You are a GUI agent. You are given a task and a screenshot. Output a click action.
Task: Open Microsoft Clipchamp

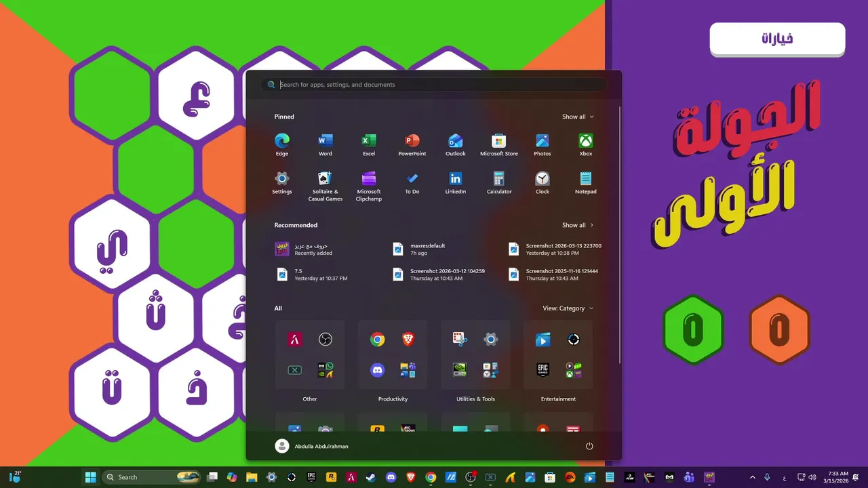[369, 186]
